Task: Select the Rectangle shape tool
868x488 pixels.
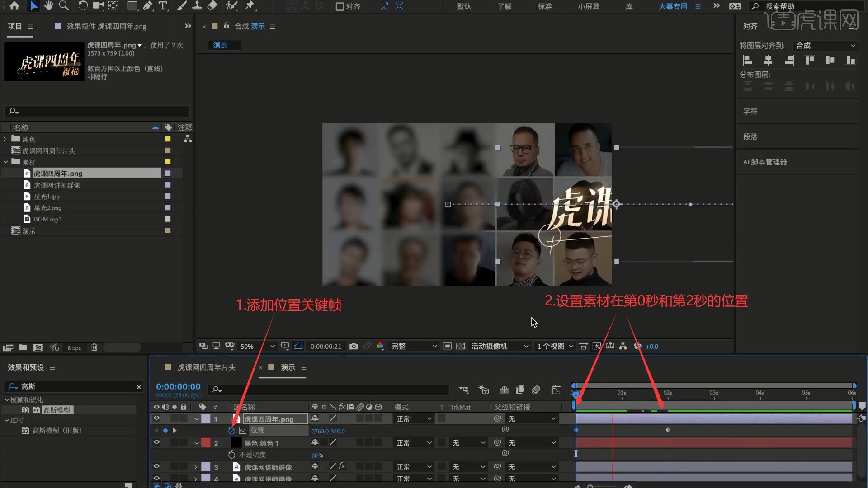Action: coord(132,6)
